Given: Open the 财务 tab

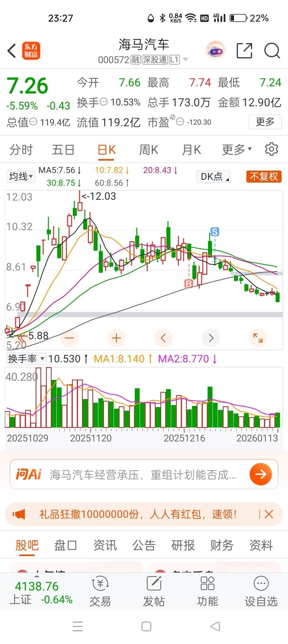Looking at the screenshot, I should point(222,545).
